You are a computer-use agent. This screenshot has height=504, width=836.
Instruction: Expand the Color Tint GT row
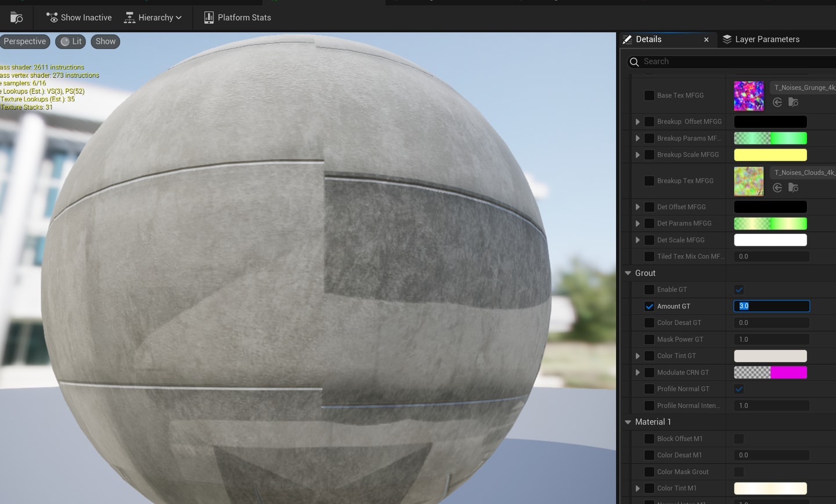[x=637, y=356]
